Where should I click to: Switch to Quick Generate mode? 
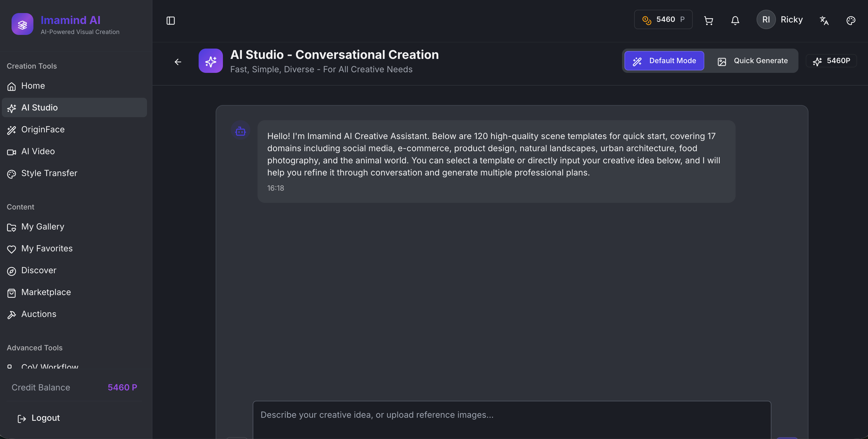(752, 61)
